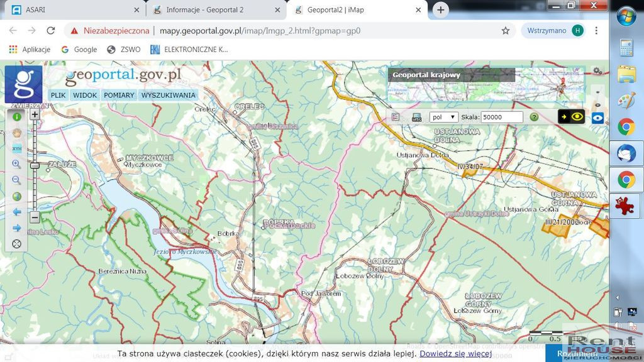Screen dimensions: 644x362
Task: Open the PLIK menu
Action: coord(58,96)
